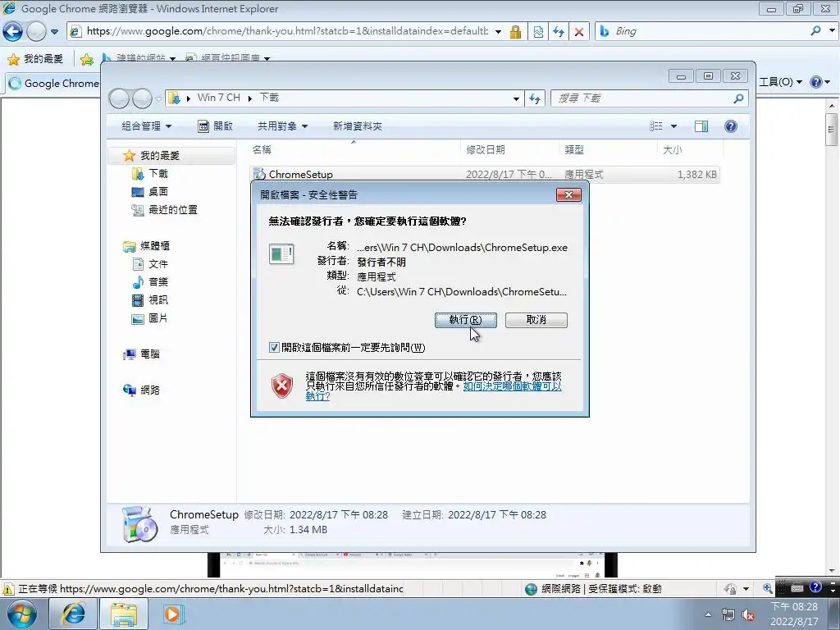Click the Explorer back navigation button
The width and height of the screenshot is (840, 630).
[119, 98]
